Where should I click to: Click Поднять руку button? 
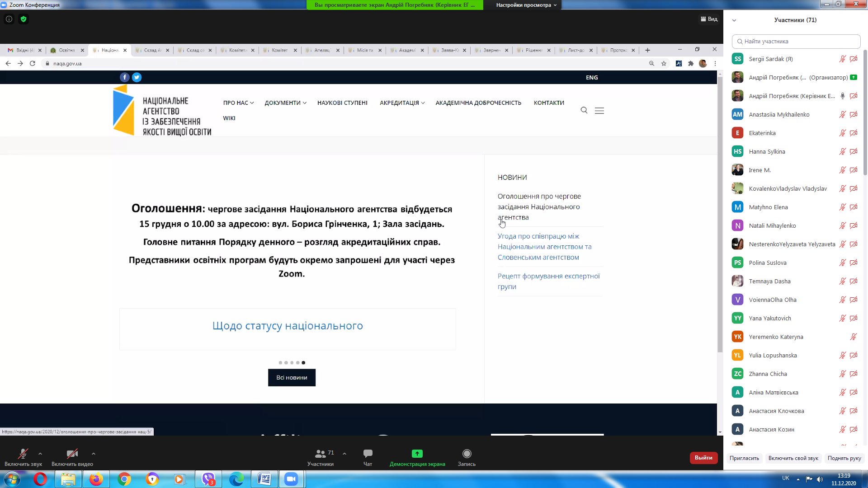point(844,458)
